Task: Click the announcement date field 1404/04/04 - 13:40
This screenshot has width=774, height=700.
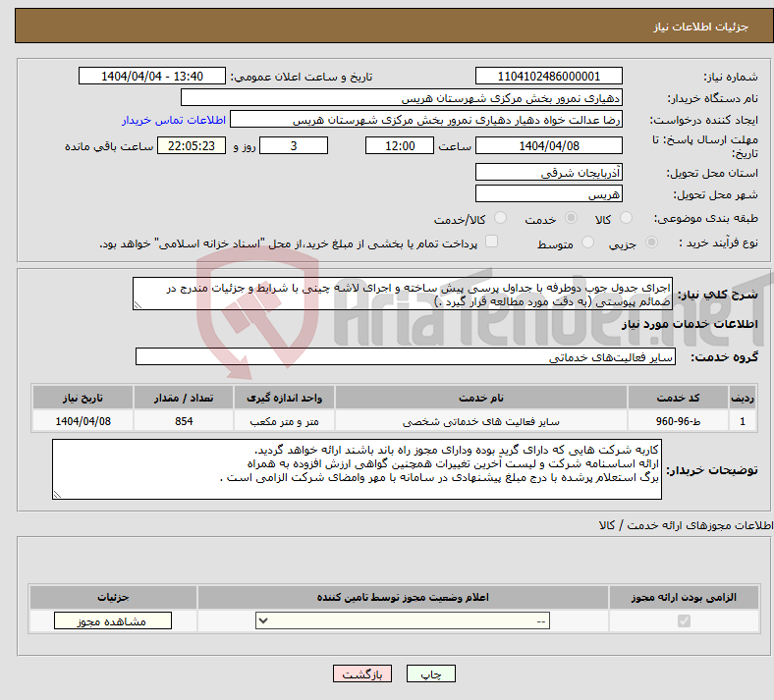Action: pyautogui.click(x=152, y=76)
